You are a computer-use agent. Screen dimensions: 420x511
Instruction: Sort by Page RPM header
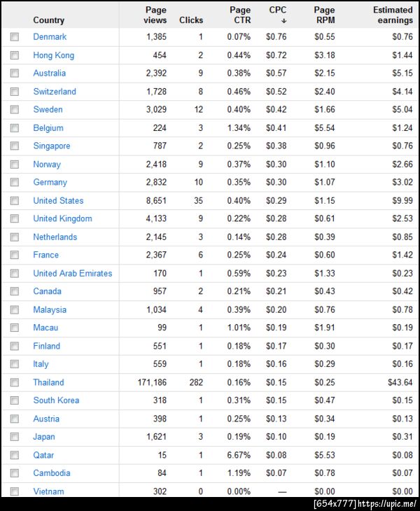pyautogui.click(x=325, y=15)
